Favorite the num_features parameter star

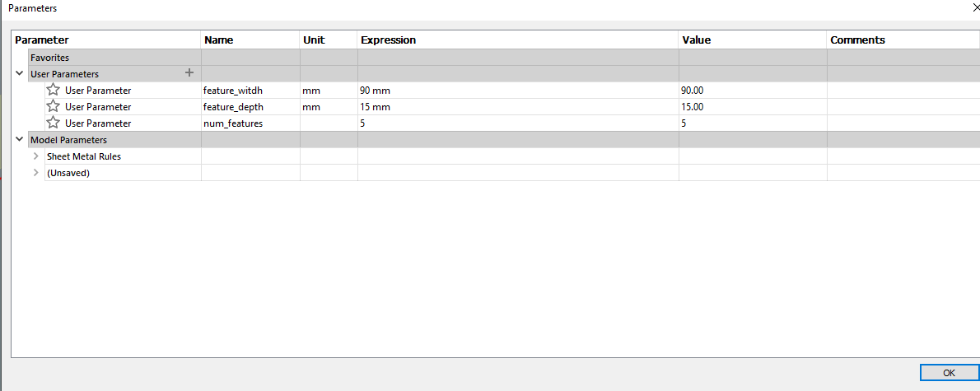54,123
